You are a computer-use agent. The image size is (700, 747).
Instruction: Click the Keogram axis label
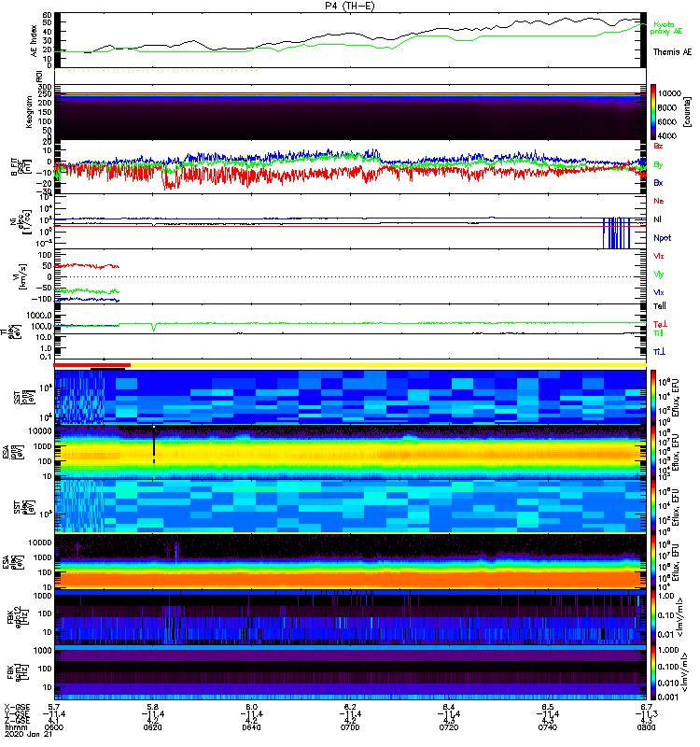tap(29, 111)
